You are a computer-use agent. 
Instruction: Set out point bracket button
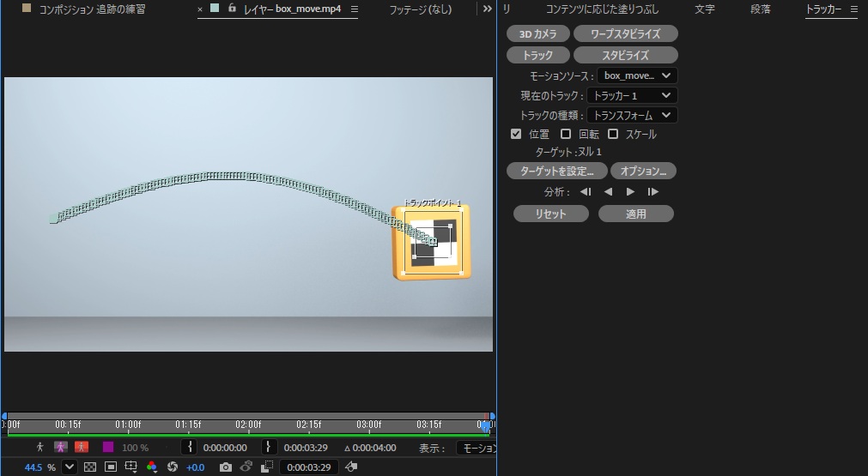click(x=269, y=447)
